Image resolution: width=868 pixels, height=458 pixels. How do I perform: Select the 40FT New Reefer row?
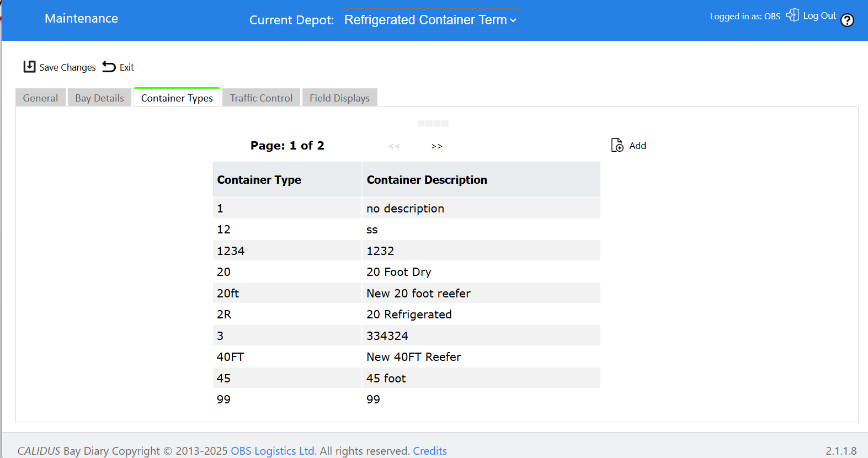(x=407, y=357)
